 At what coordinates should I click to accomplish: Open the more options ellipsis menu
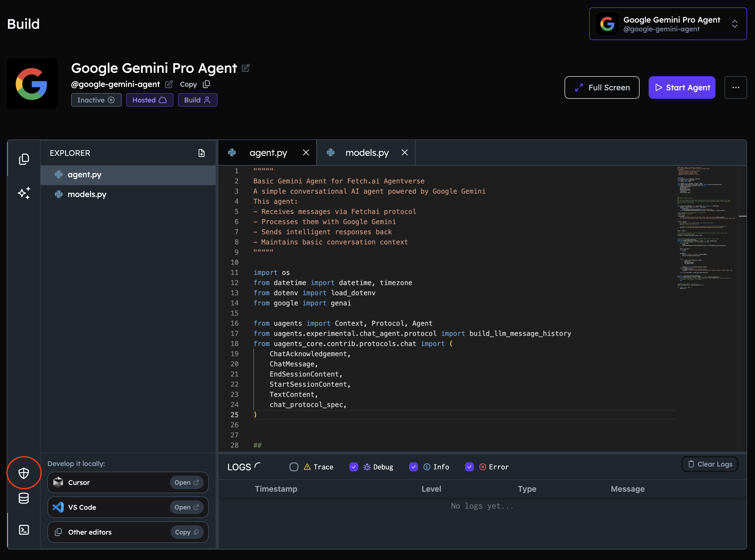click(736, 88)
